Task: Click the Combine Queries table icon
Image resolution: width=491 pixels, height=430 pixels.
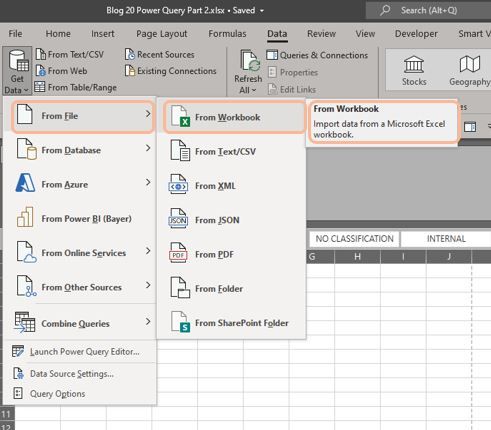Action: pos(24,322)
